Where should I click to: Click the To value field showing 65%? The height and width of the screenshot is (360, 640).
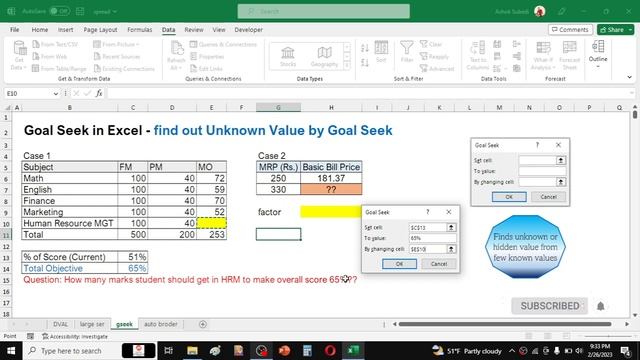click(x=432, y=238)
